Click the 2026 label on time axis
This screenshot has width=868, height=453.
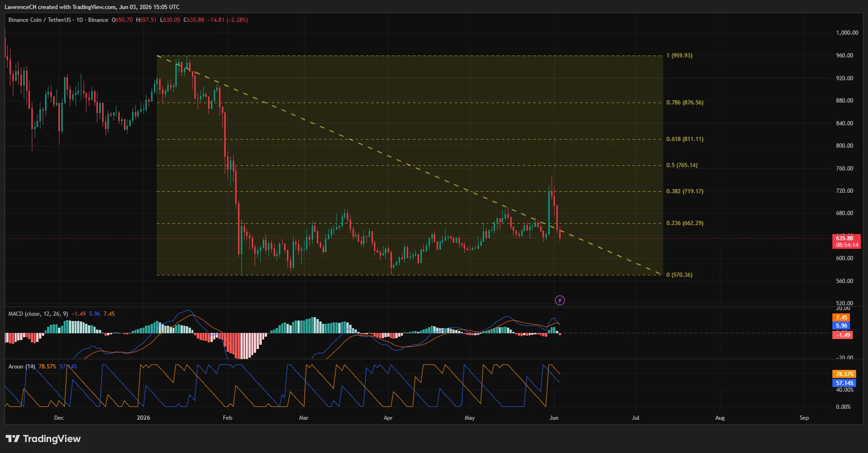(x=143, y=418)
